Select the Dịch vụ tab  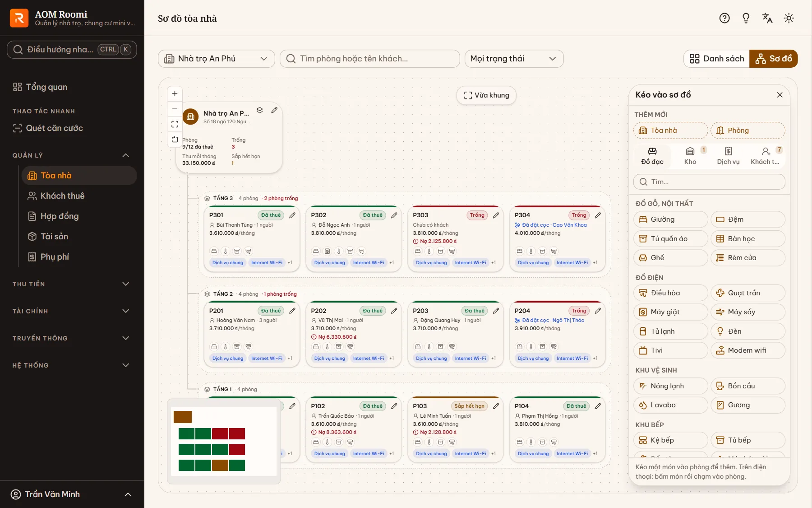click(x=728, y=156)
